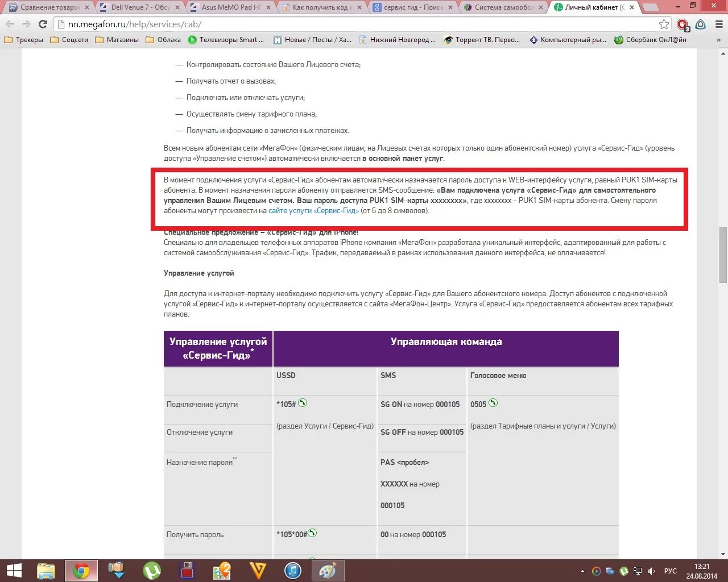Close the Личный кабинет tab

(632, 7)
